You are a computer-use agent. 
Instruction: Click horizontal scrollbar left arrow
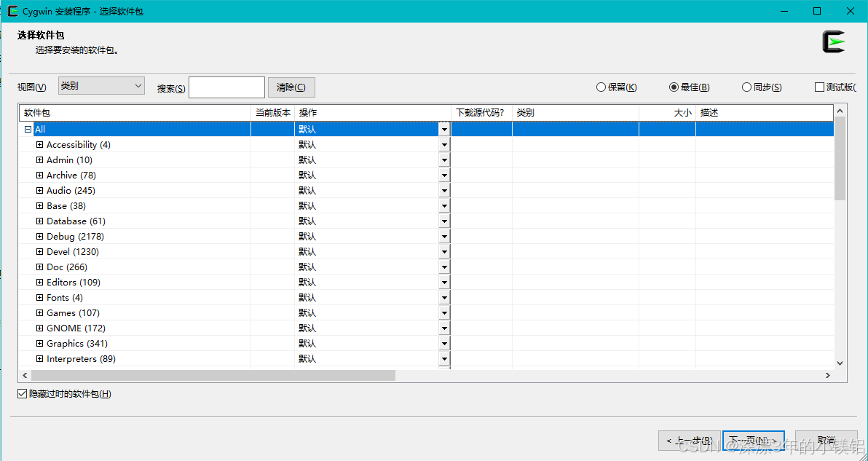(25, 375)
